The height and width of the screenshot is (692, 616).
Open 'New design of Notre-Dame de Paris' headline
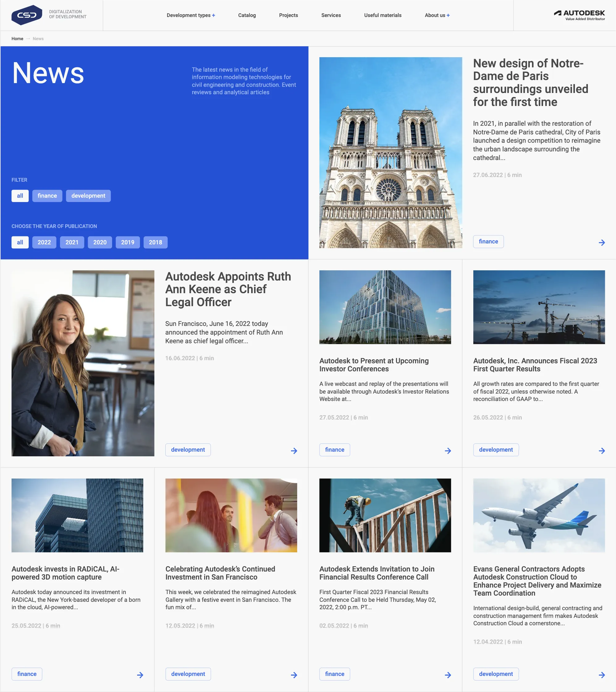click(x=530, y=82)
